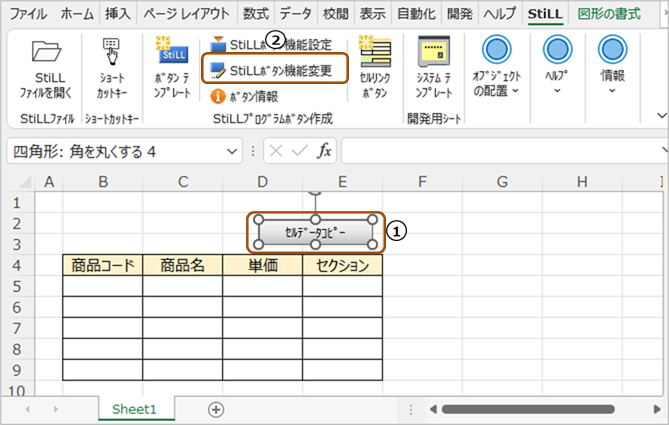669x425 pixels.
Task: Open the Name Box dropdown arrow
Action: pyautogui.click(x=232, y=151)
